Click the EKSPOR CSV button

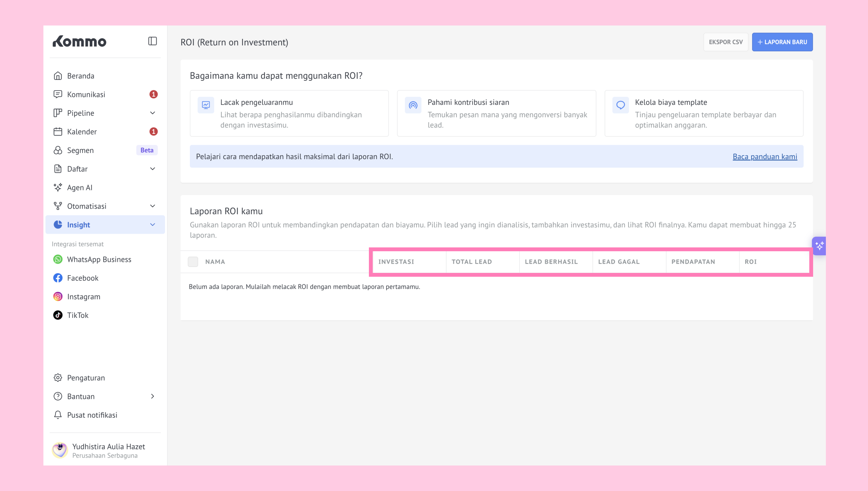726,42
